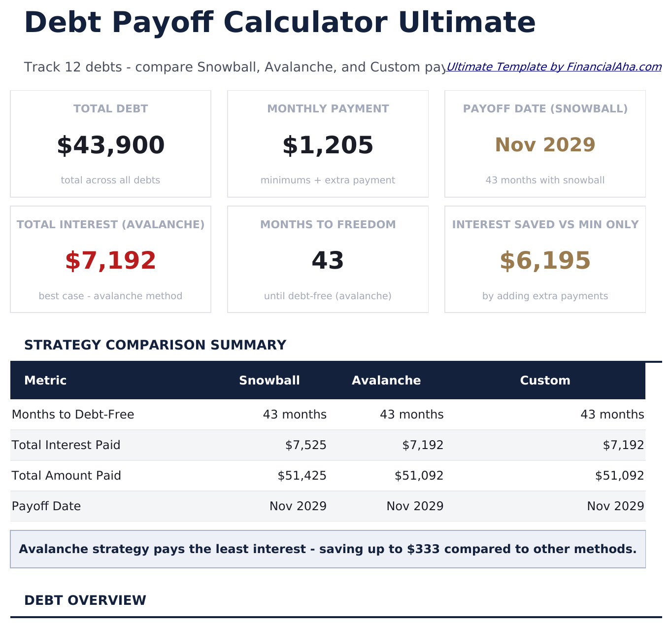Viewport: 672px width, 628px height.
Task: Select the Monthly Payment $1,205 card
Action: [328, 144]
